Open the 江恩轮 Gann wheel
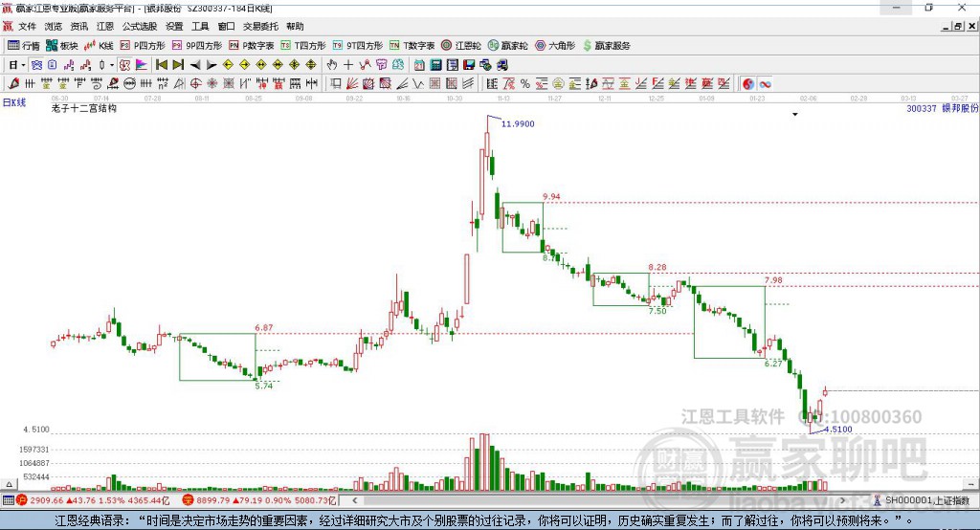 click(461, 46)
